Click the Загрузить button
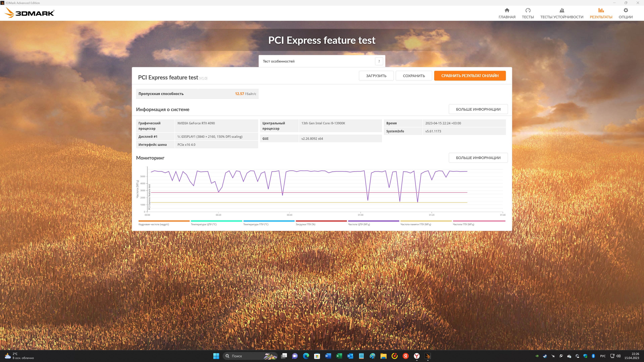 click(x=376, y=76)
